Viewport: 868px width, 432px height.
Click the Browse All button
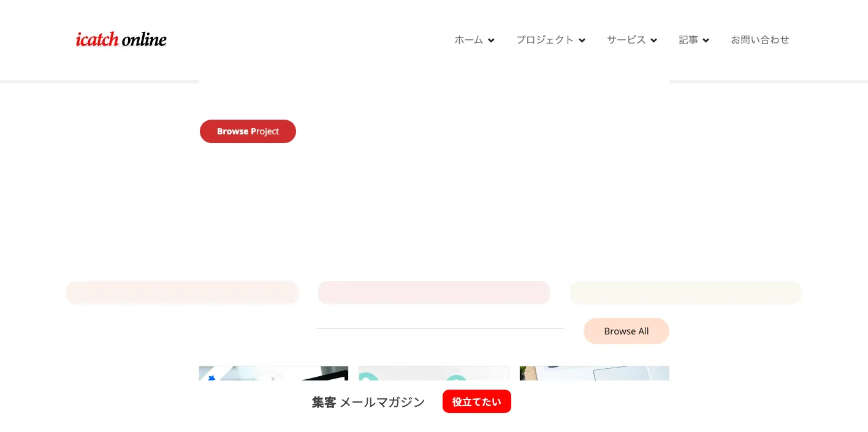click(x=626, y=331)
